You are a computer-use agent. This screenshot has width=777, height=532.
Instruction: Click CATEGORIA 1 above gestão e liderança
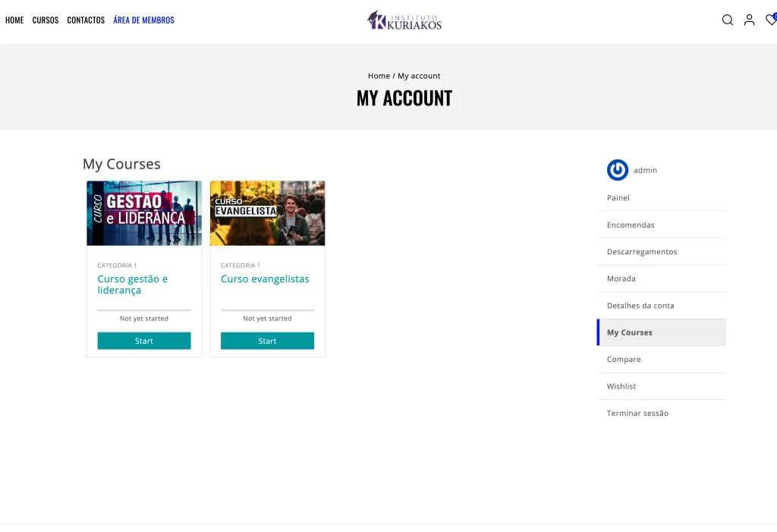117,266
